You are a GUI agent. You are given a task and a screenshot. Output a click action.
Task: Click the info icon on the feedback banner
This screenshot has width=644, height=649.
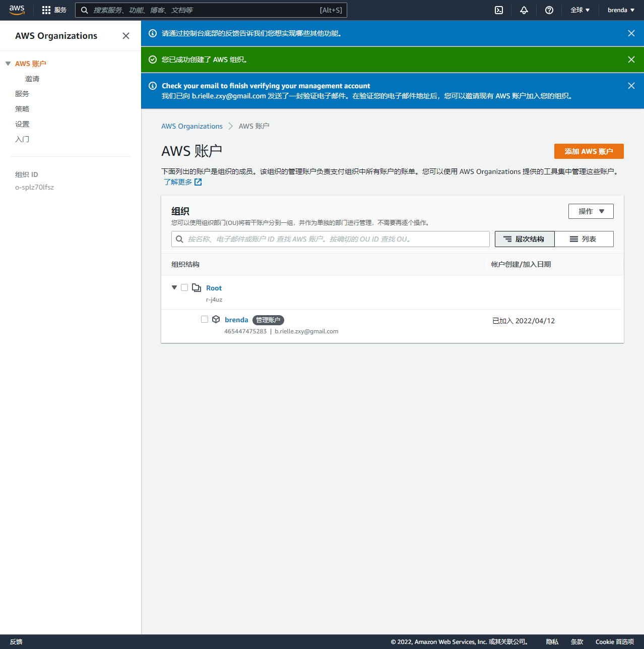153,33
